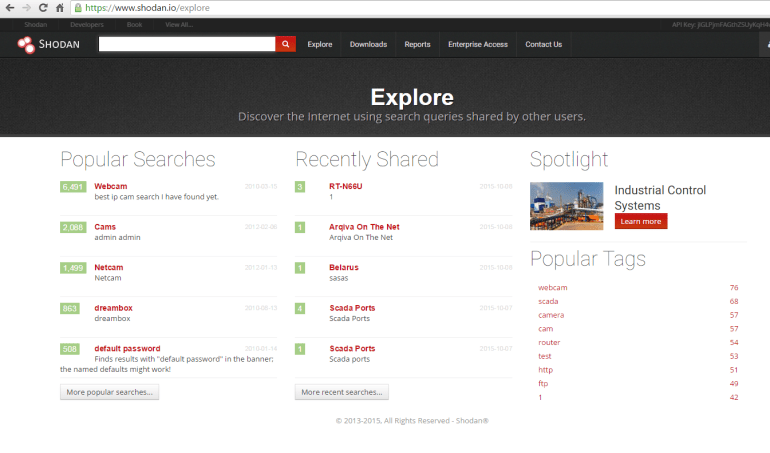Open the default password search
The width and height of the screenshot is (770, 453).
tap(127, 348)
